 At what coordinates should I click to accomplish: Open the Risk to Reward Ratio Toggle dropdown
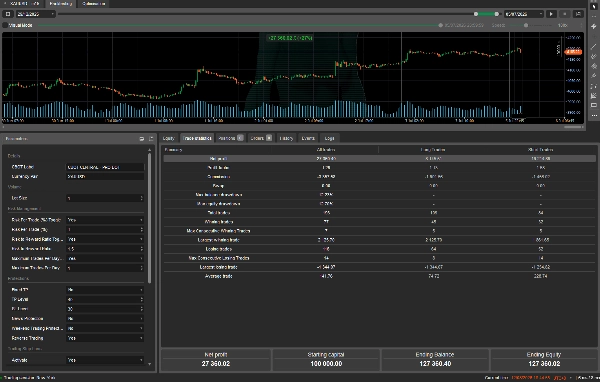click(x=105, y=239)
